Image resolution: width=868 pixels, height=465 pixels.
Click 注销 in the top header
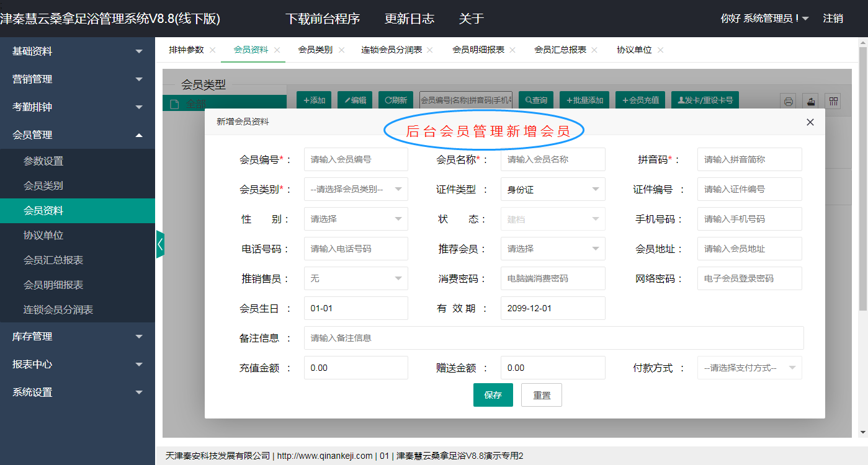(833, 19)
